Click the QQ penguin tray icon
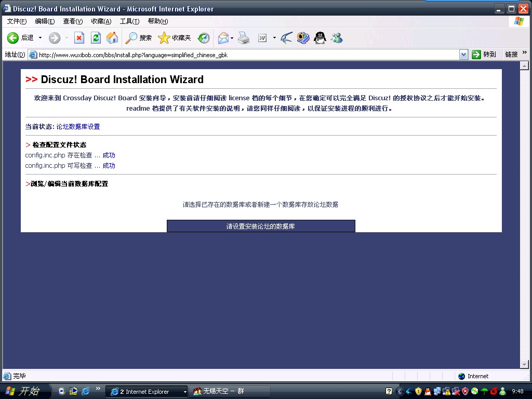The image size is (532, 399). [x=428, y=392]
